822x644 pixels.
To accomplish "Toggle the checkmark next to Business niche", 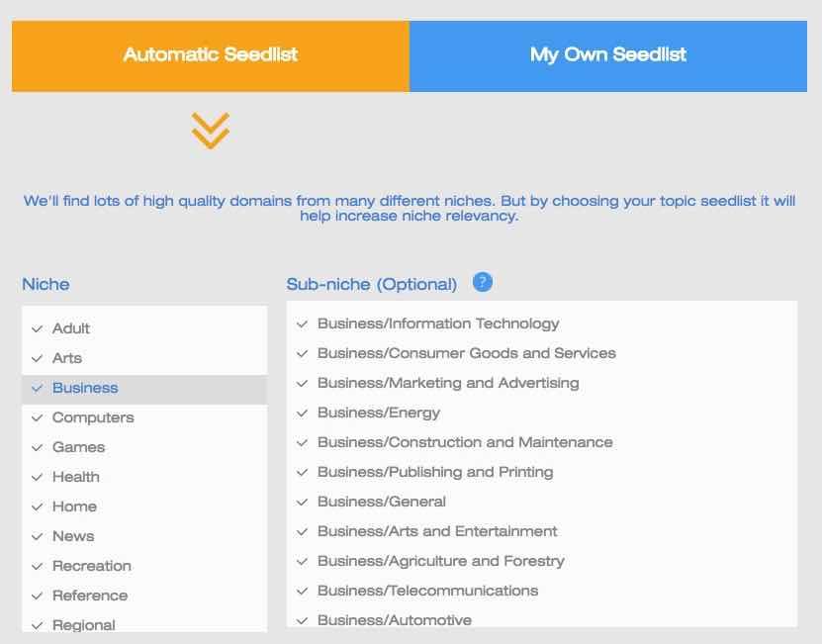I will [38, 388].
